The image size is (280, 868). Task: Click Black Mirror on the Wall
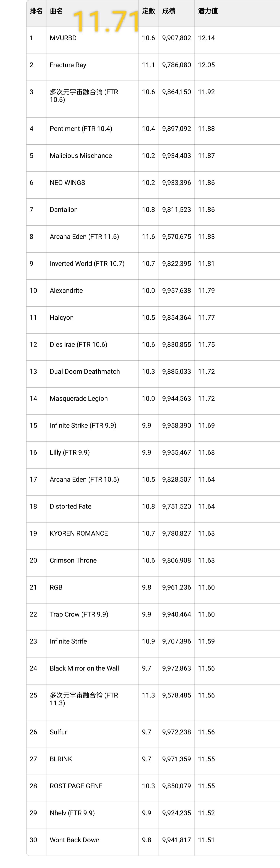coord(84,668)
